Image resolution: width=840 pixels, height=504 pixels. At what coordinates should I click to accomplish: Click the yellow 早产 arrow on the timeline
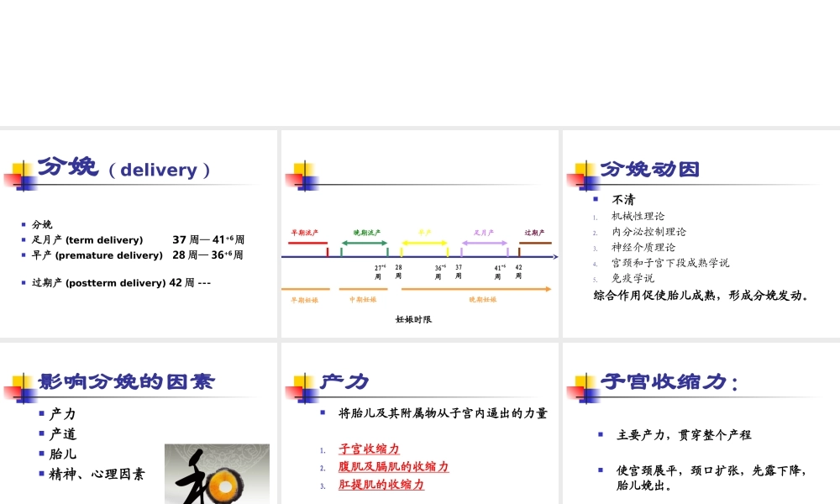tap(425, 244)
